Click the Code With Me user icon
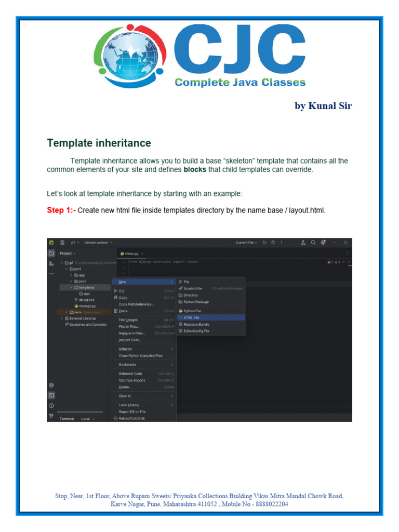399x532 pixels. click(x=303, y=243)
